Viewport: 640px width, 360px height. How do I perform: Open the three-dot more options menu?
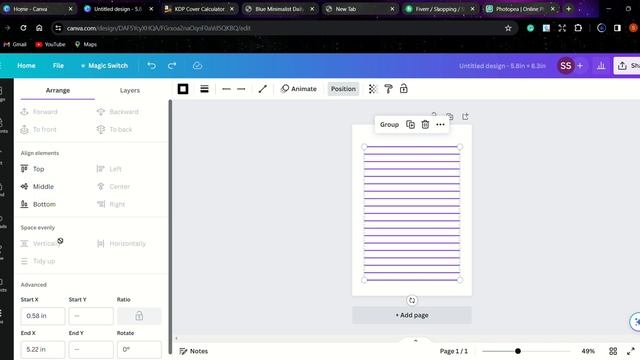440,124
